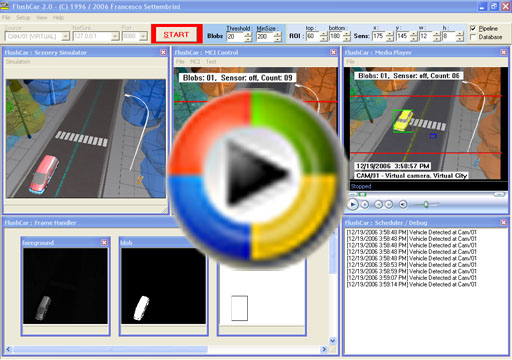Viewport: 512px width, 360px height.
Task: Close the Scenery Simulator panel
Action: pyautogui.click(x=163, y=52)
